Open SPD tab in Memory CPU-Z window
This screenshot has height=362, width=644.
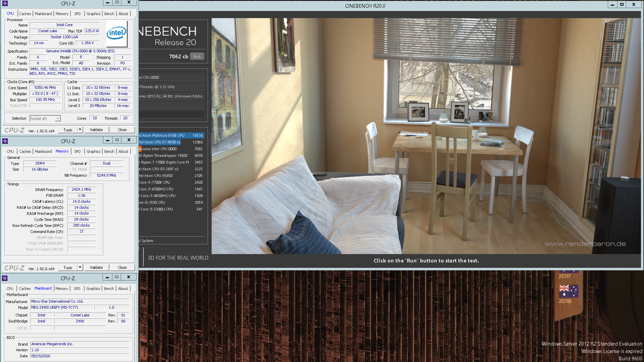click(x=77, y=152)
